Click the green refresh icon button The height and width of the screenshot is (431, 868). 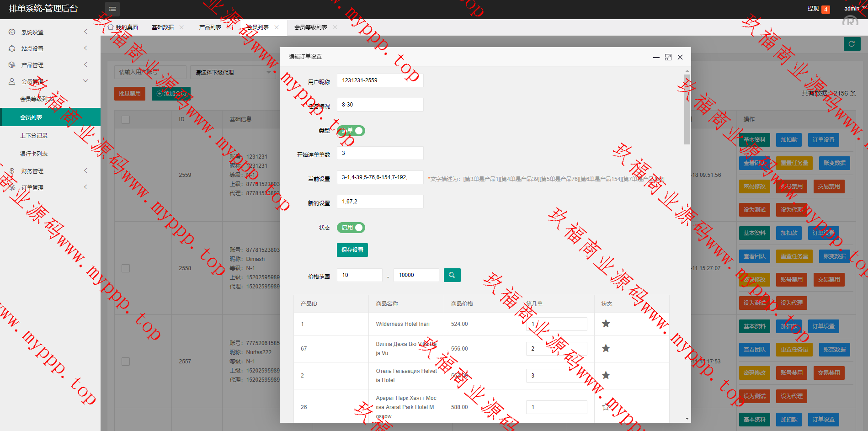[852, 44]
